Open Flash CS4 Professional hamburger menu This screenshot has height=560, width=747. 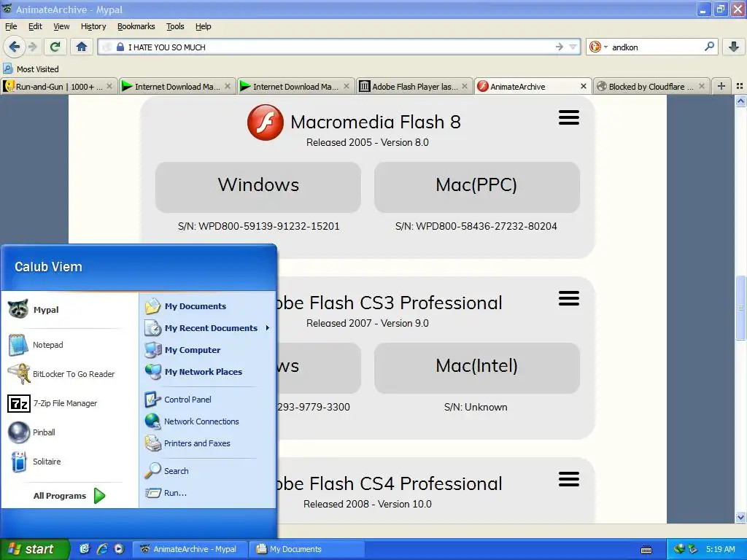click(x=569, y=479)
